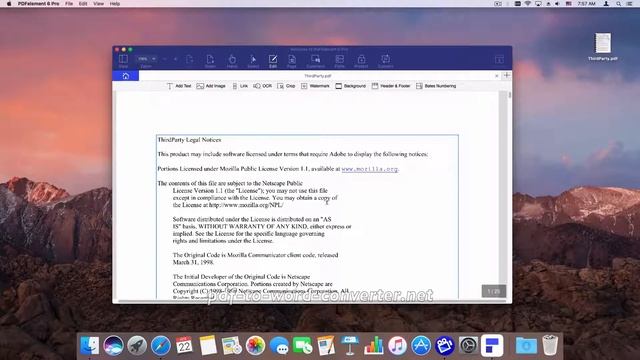Click Add Text in edit bar

(x=179, y=86)
